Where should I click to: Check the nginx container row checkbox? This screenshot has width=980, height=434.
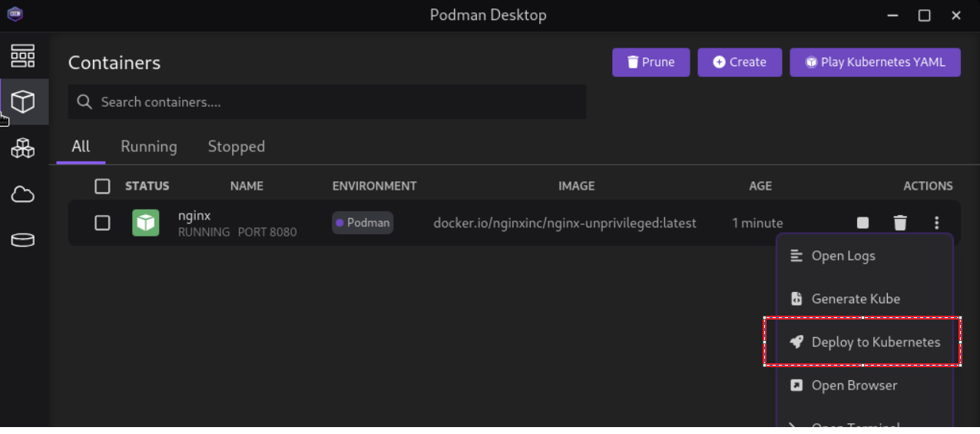[x=102, y=223]
